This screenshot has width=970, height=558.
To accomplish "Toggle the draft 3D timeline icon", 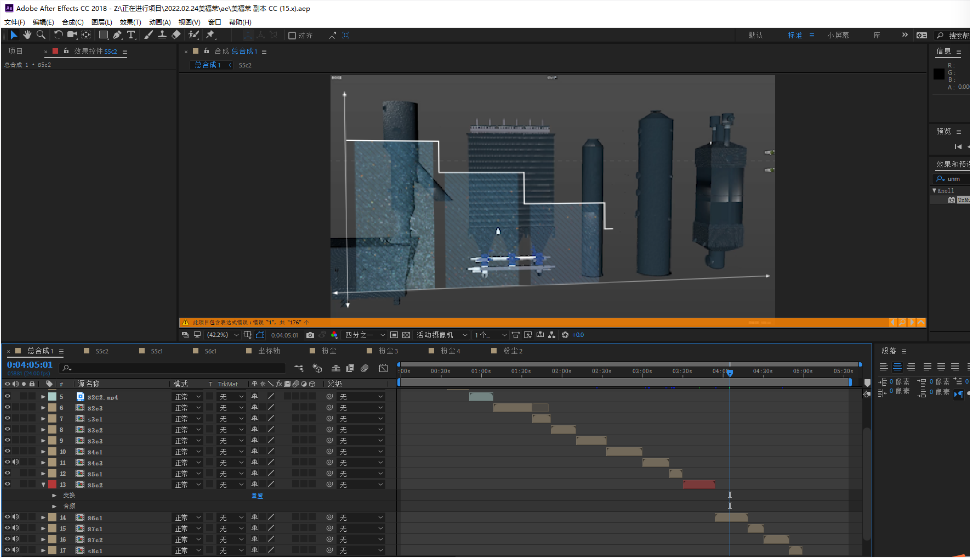I will 317,368.
